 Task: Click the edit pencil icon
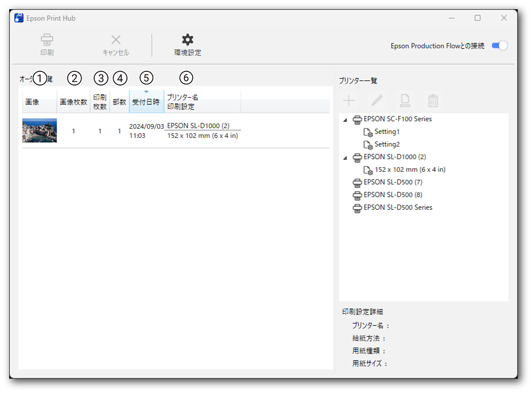[x=377, y=101]
